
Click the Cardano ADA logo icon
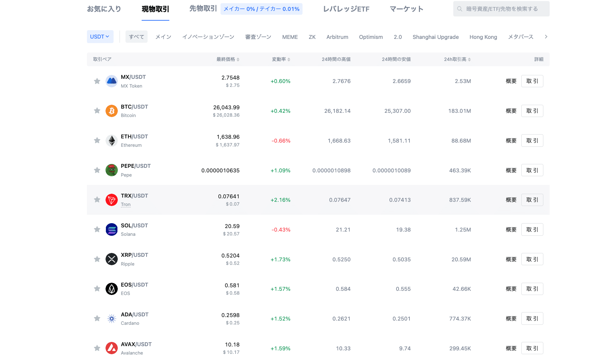coord(111,319)
